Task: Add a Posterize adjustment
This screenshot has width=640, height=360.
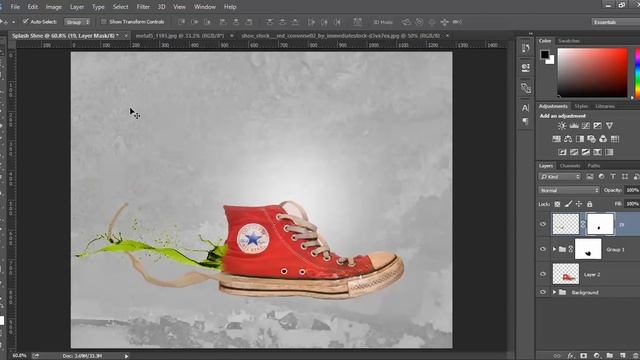Action: pyautogui.click(x=574, y=152)
